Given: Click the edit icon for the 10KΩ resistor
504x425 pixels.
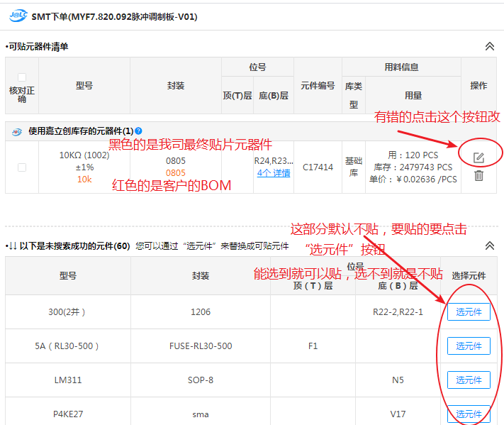Looking at the screenshot, I should (x=478, y=157).
